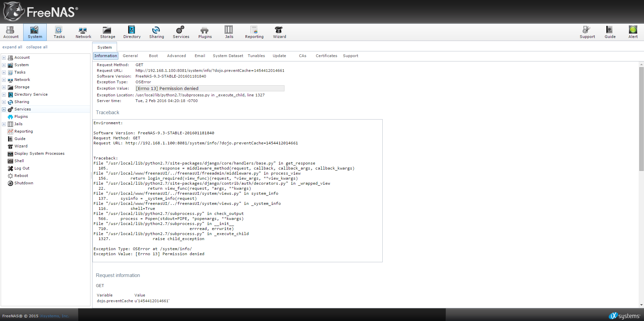Expand the Tasks tree node
This screenshot has height=321, width=644.
coord(4,72)
